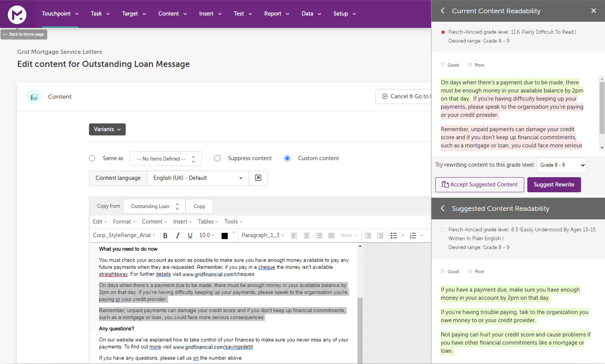
Task: Click the justify text alignment icon
Action: 331,236
